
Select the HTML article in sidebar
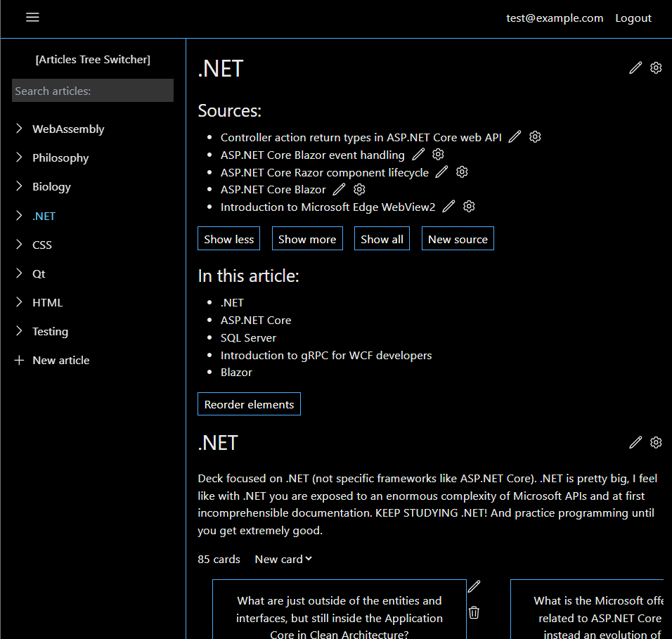tap(48, 302)
